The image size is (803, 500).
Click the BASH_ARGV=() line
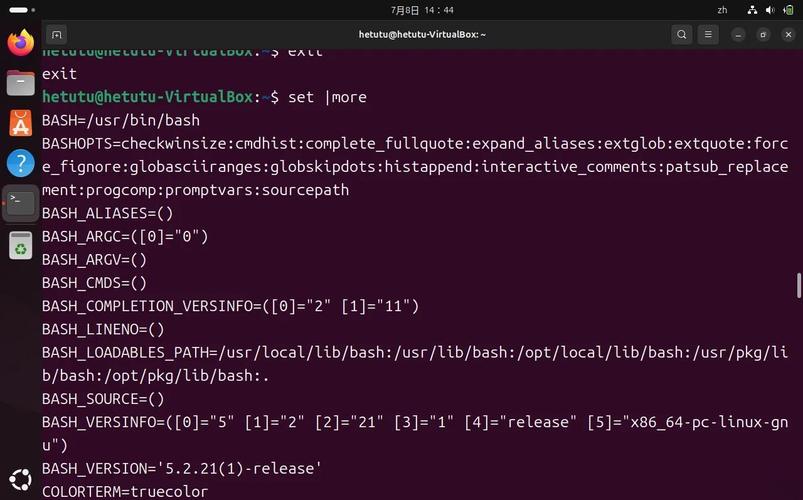tap(94, 260)
